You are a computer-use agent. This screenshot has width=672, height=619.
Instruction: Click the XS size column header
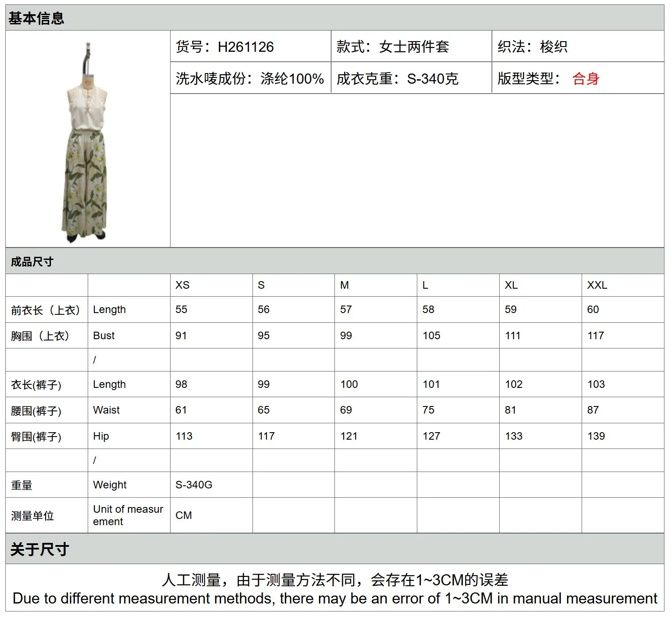tap(211, 285)
